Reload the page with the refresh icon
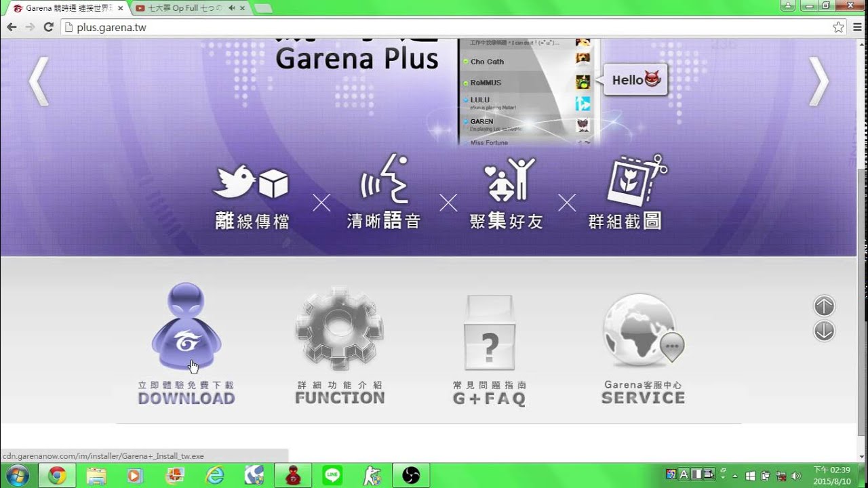Viewport: 868px width, 488px height. point(48,27)
